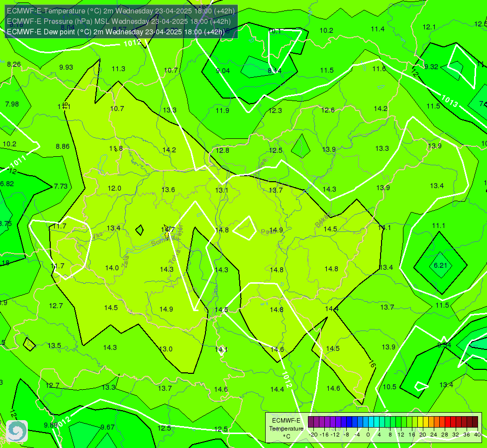Click the ECMWF-E Temperature °C legend title
Image resolution: width=487 pixels, height=448 pixels.
(286, 429)
